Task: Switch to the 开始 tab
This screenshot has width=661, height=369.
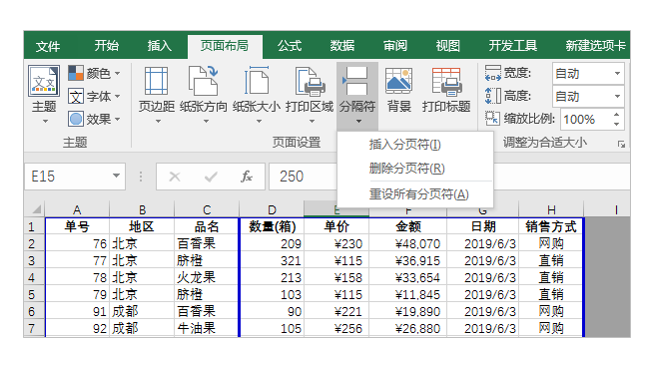Action: pos(106,46)
